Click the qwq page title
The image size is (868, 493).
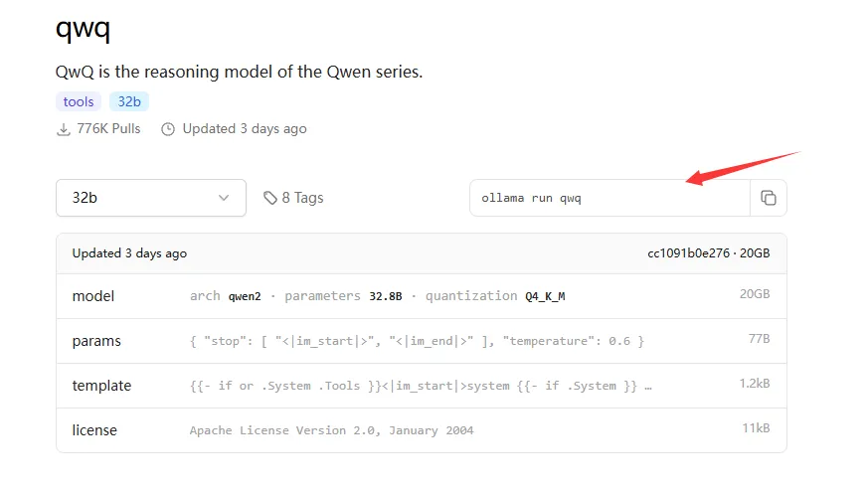tap(84, 28)
